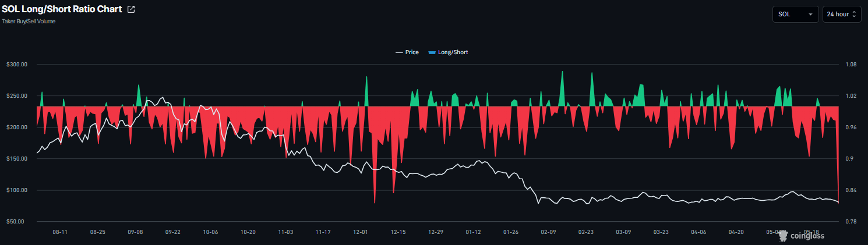Click the 08-25 date label

[x=98, y=232]
